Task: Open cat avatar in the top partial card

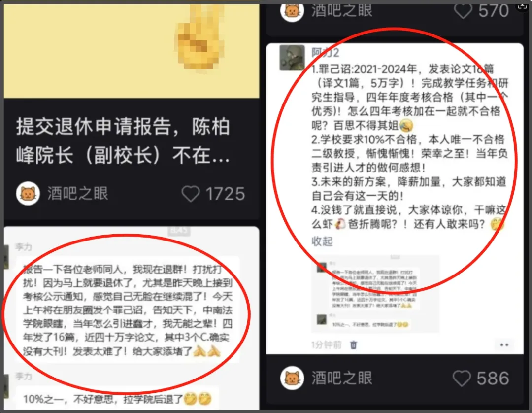Action: (292, 11)
